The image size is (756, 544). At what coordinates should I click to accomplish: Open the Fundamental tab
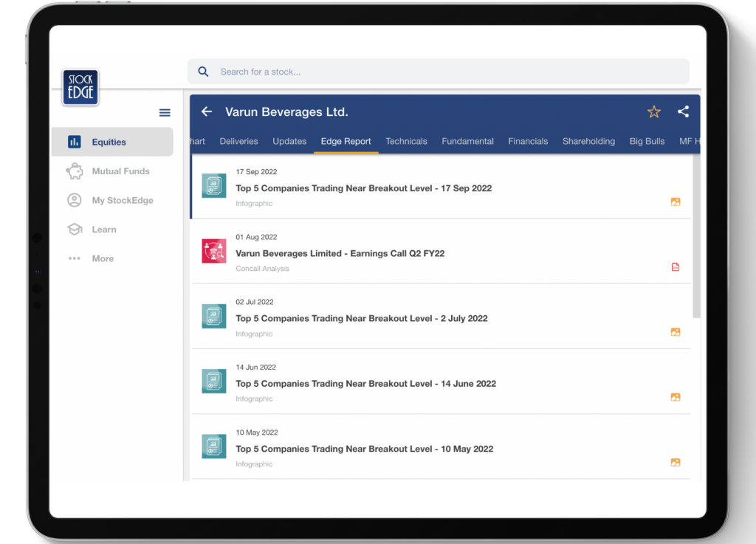(x=467, y=141)
